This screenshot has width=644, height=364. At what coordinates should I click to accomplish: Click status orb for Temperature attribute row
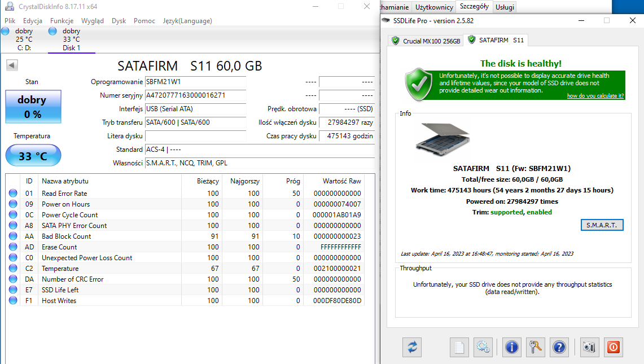tap(13, 268)
